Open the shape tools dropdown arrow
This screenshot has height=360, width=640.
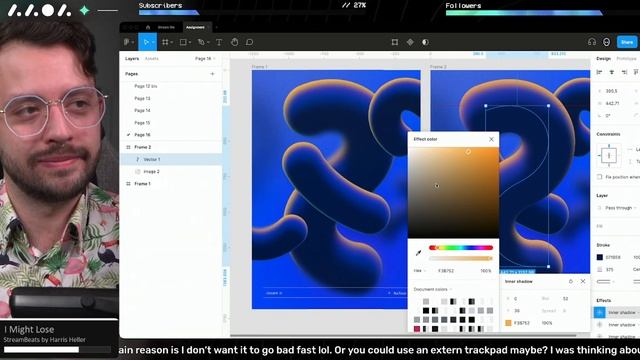point(190,42)
